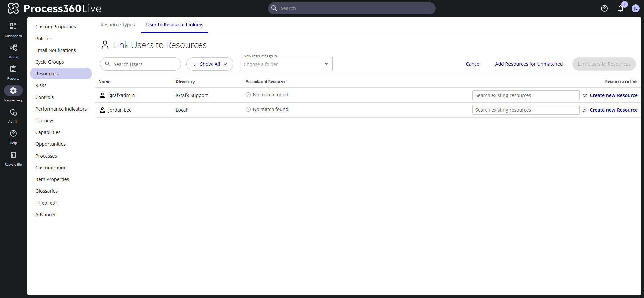644x298 pixels.
Task: Focus existing resources search for igrafxadmin
Action: coord(526,95)
